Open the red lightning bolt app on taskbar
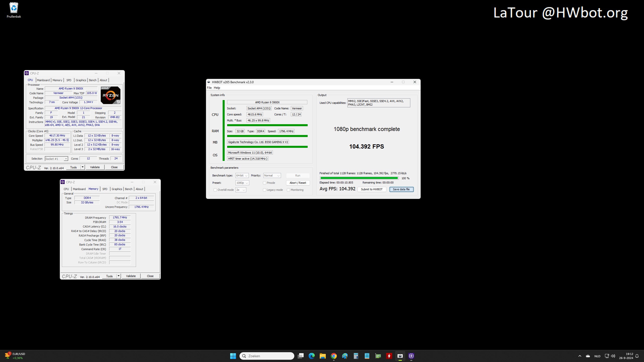The image size is (644, 362). pyautogui.click(x=389, y=356)
